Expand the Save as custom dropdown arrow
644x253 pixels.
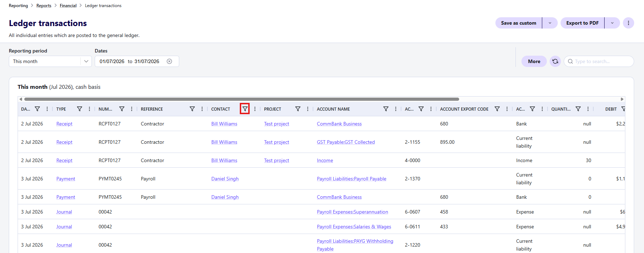[x=550, y=23]
